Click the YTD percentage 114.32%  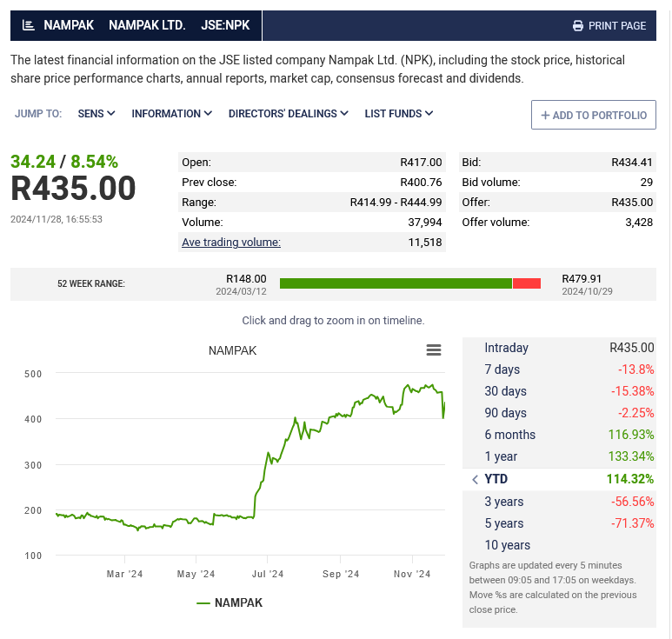coord(630,479)
